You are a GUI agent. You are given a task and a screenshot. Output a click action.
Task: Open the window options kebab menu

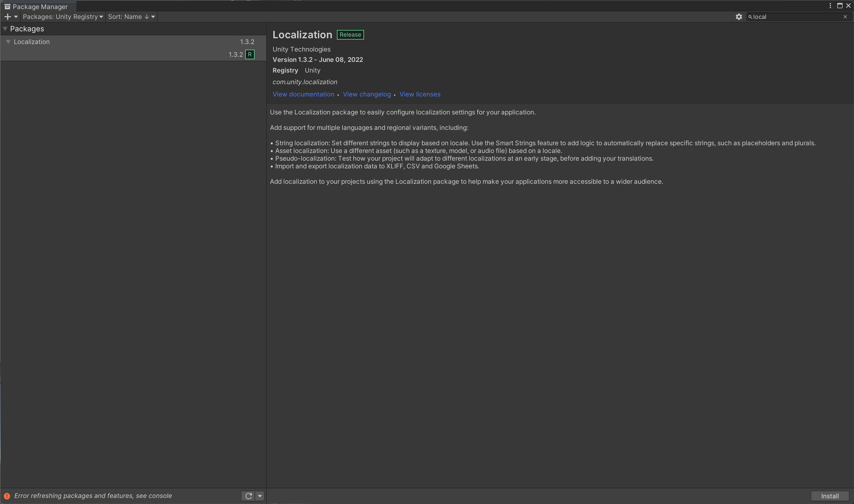tap(830, 6)
